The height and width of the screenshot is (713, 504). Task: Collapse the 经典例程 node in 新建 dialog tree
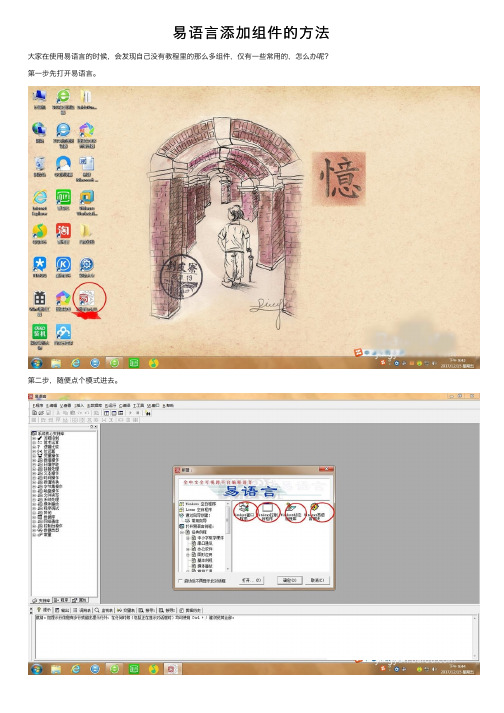coord(181,532)
